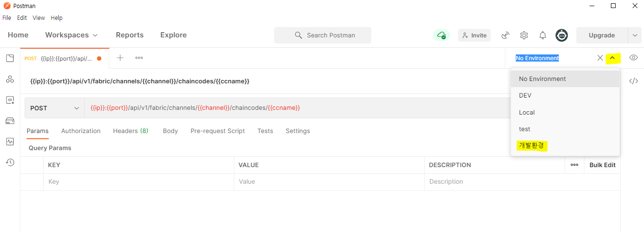The height and width of the screenshot is (232, 644).
Task: Open the code snippet icon
Action: coord(634,81)
